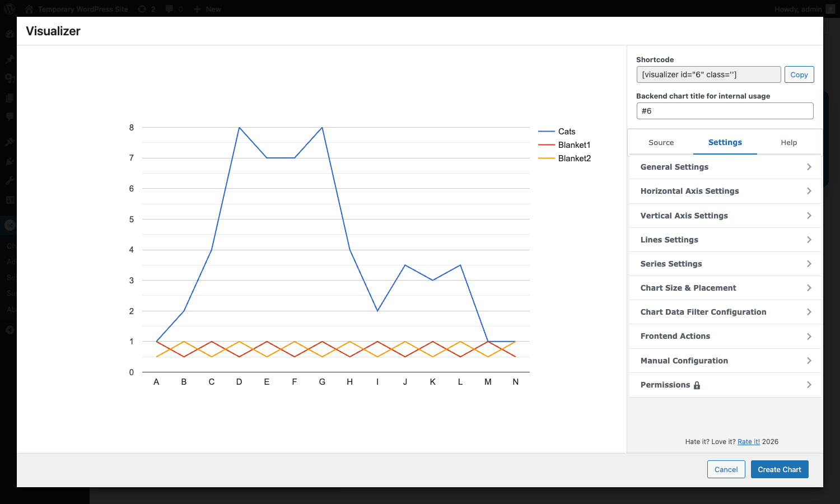The width and height of the screenshot is (840, 504).
Task: Click the Blanket2 legend entry
Action: (564, 158)
